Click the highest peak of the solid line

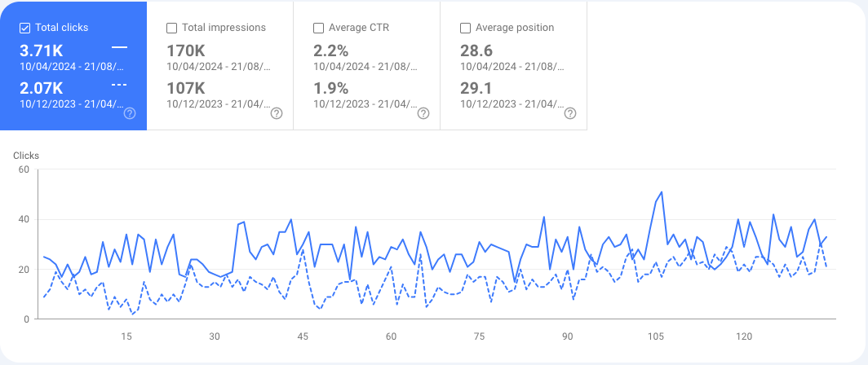pos(661,192)
